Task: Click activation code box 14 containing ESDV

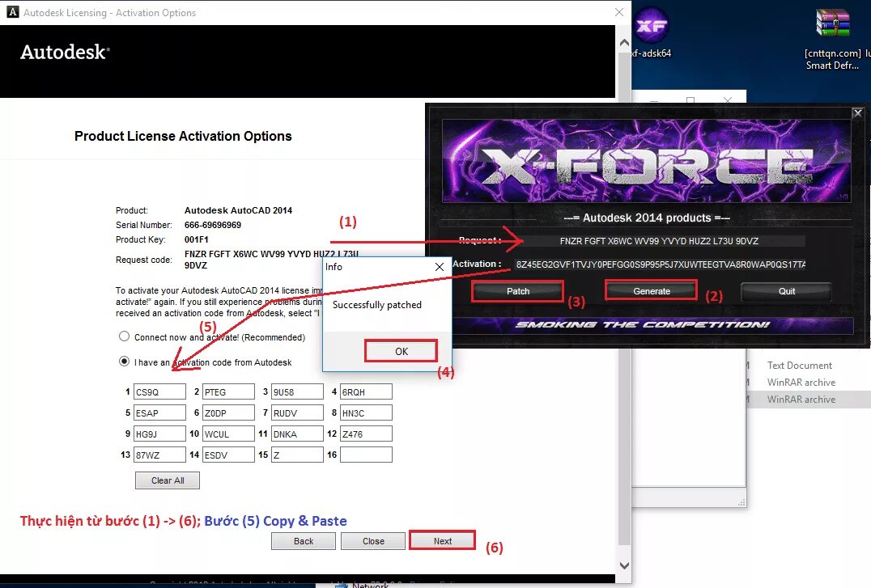Action: tap(228, 455)
